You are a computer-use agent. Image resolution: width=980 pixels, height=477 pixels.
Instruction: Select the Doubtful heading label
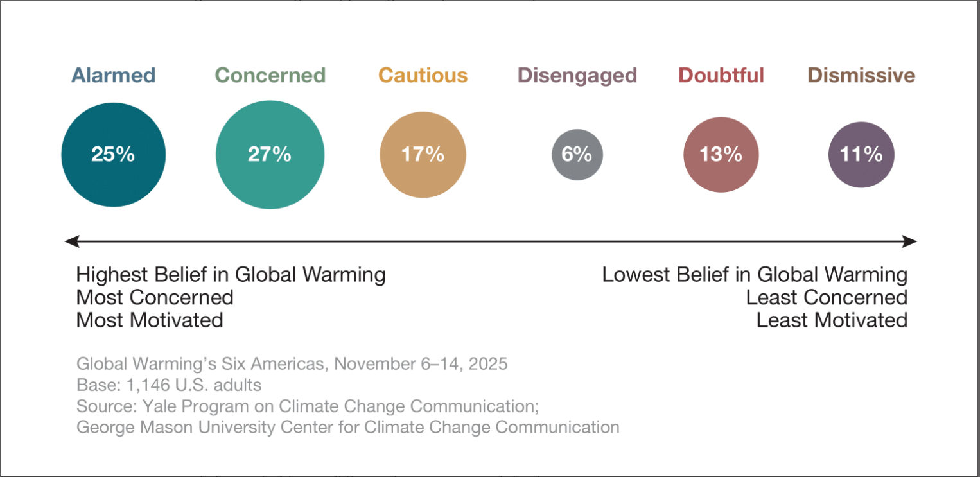[x=721, y=75]
